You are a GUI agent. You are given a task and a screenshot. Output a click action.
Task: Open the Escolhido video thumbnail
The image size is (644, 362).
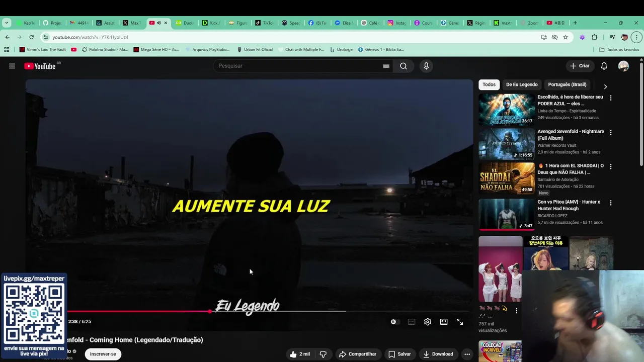(x=507, y=110)
